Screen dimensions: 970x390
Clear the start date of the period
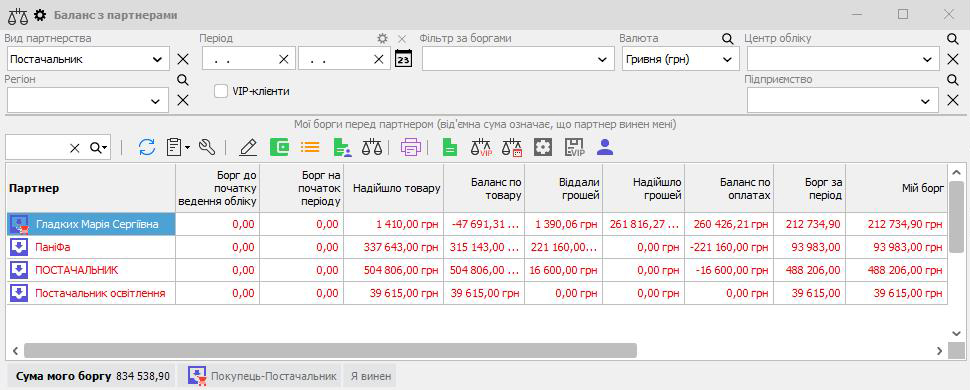283,59
